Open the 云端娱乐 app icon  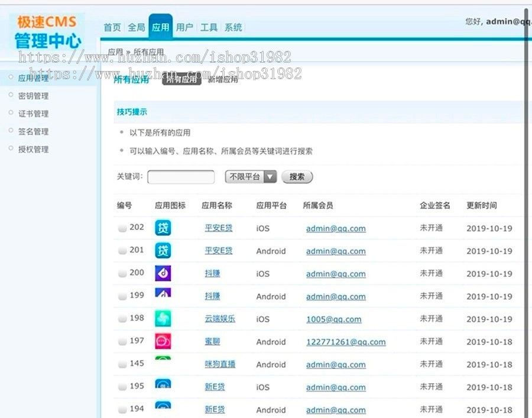tap(163, 319)
